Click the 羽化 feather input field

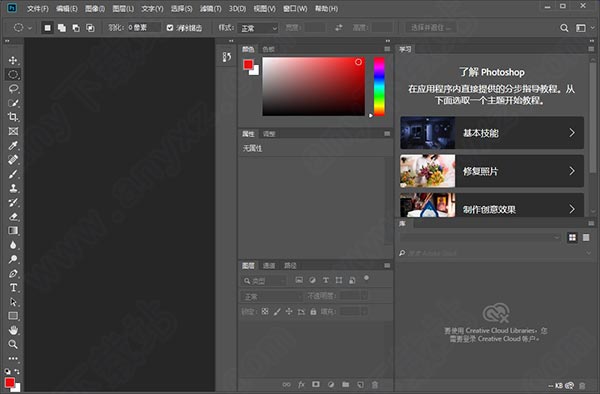click(144, 28)
